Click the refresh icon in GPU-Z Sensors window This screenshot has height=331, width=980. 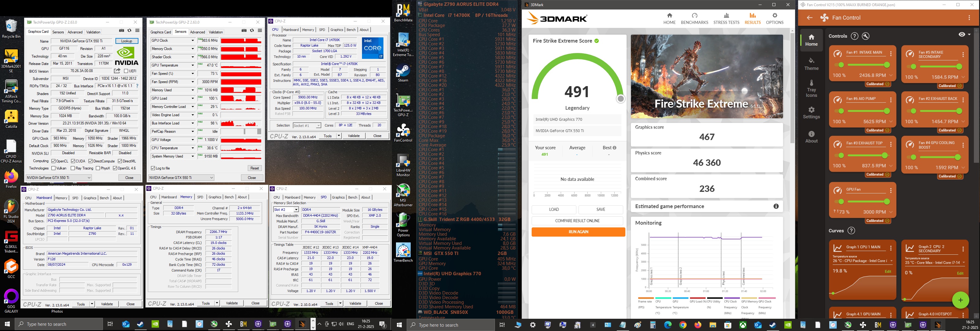[x=252, y=30]
